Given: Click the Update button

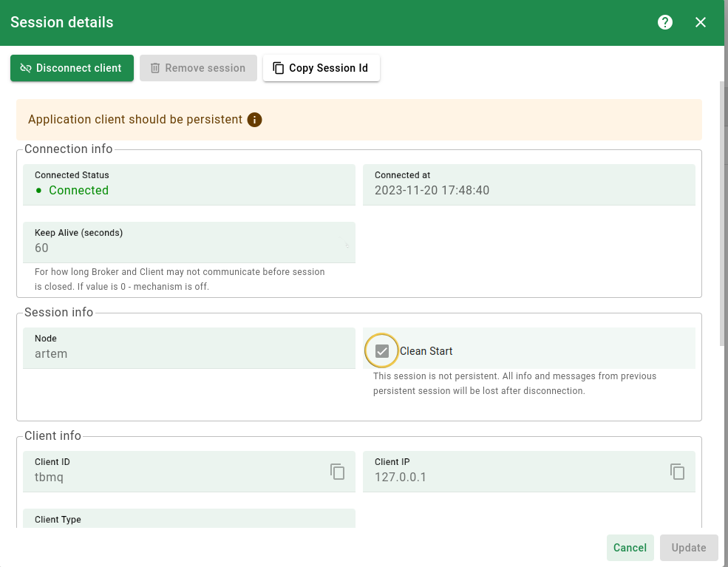Looking at the screenshot, I should (x=689, y=548).
